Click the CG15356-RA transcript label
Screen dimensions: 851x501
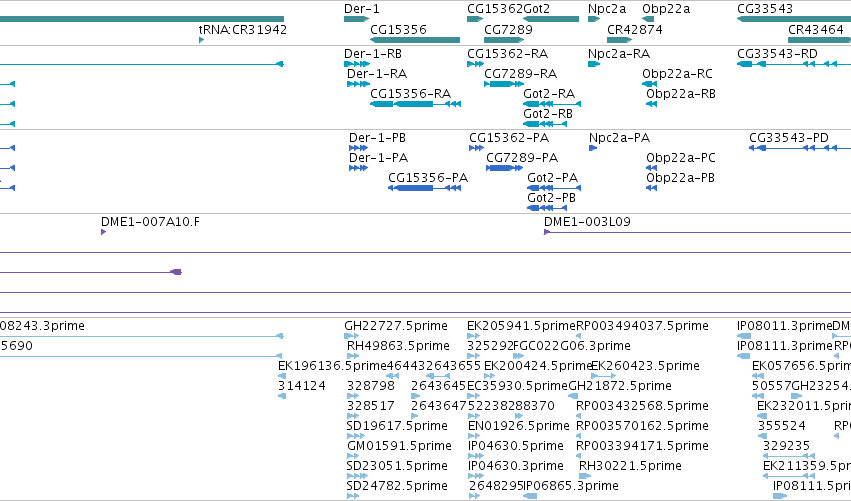tap(410, 94)
